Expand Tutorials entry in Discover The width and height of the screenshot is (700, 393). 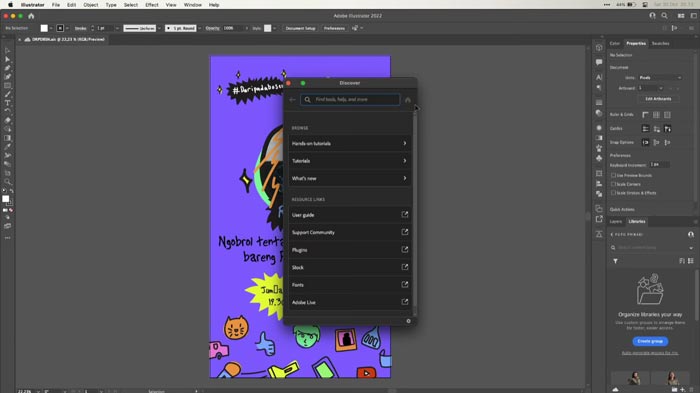[349, 161]
